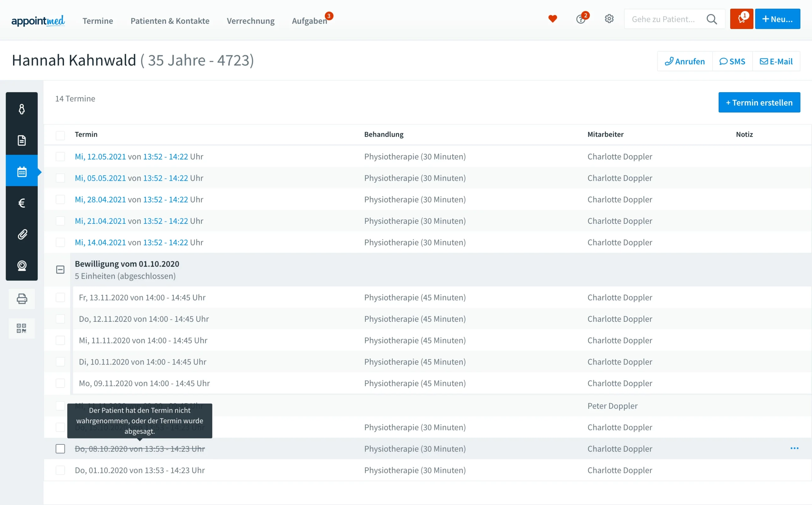Open the webcam sidebar icon
The image size is (812, 505).
click(22, 266)
